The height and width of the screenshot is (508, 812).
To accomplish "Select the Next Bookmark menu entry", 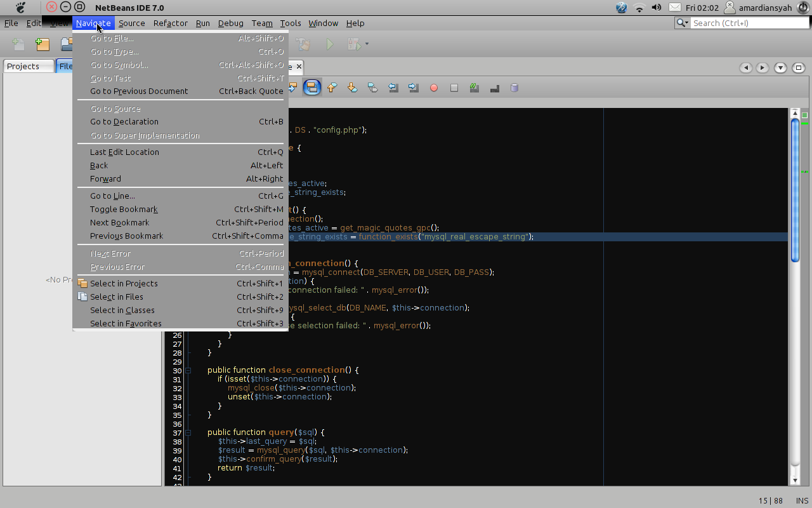I will tap(181, 223).
